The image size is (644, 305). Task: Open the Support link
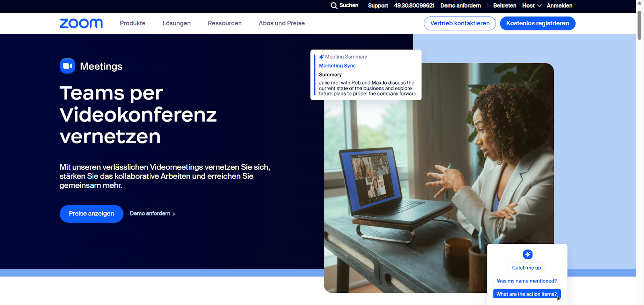pyautogui.click(x=378, y=6)
